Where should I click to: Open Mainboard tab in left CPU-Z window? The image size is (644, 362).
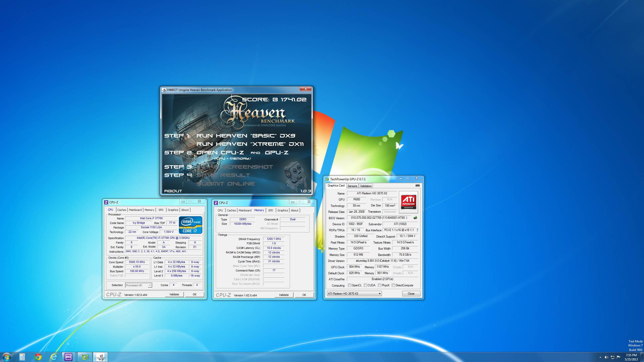click(135, 210)
